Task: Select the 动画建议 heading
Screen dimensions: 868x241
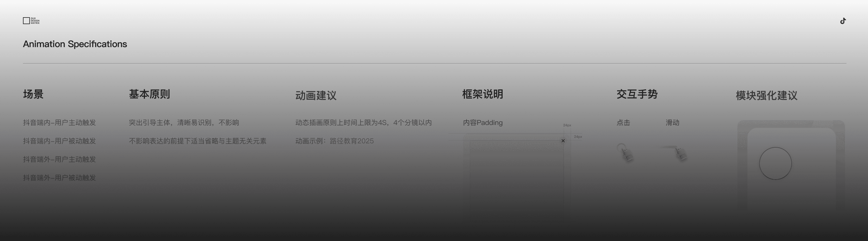Action: pyautogui.click(x=316, y=95)
